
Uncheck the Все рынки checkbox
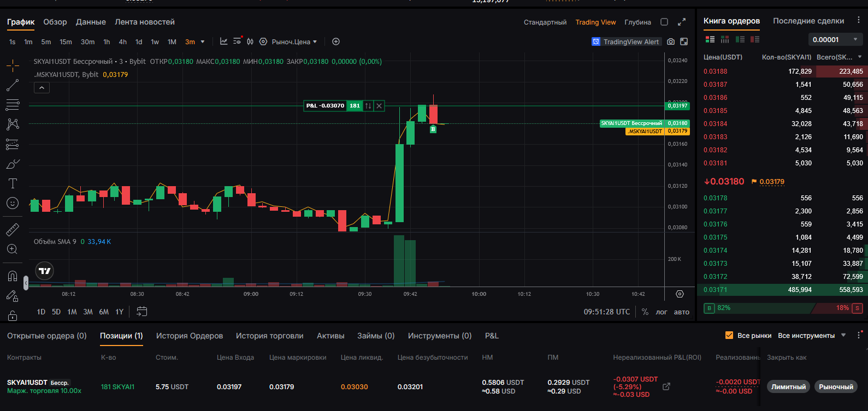(729, 335)
